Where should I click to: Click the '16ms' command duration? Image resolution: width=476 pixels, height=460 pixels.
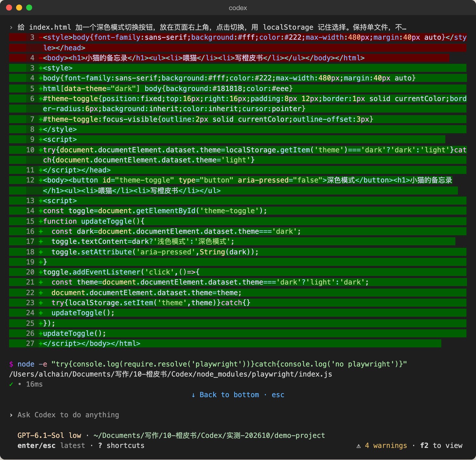coord(34,384)
